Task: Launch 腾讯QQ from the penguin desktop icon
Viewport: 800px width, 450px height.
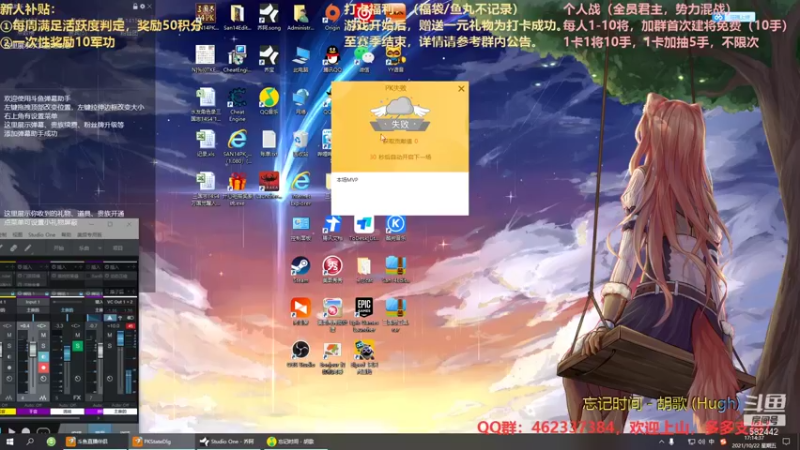Action: [332, 59]
